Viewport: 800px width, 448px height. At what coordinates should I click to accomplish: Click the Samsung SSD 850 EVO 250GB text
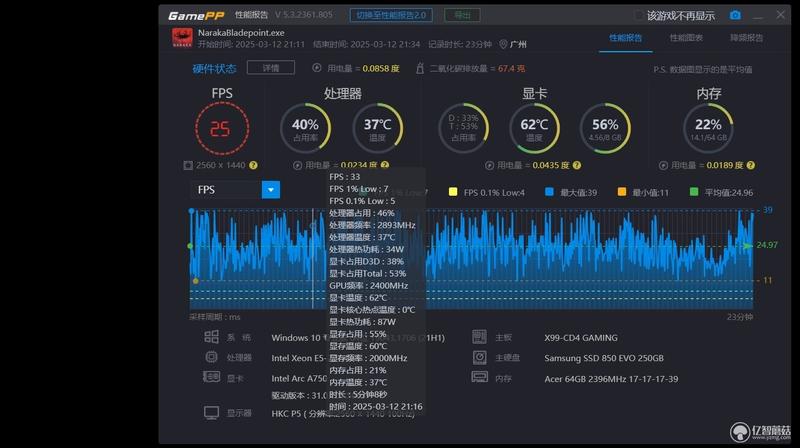click(x=604, y=358)
